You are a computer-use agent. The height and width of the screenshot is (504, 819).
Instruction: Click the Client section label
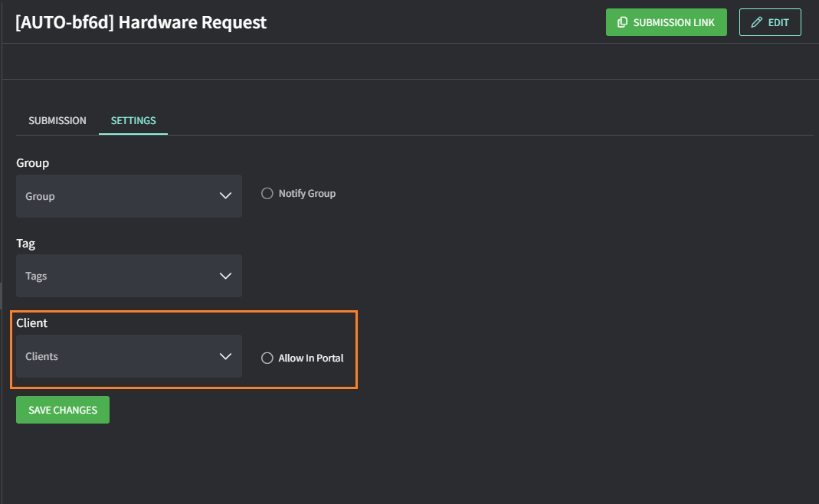point(32,322)
